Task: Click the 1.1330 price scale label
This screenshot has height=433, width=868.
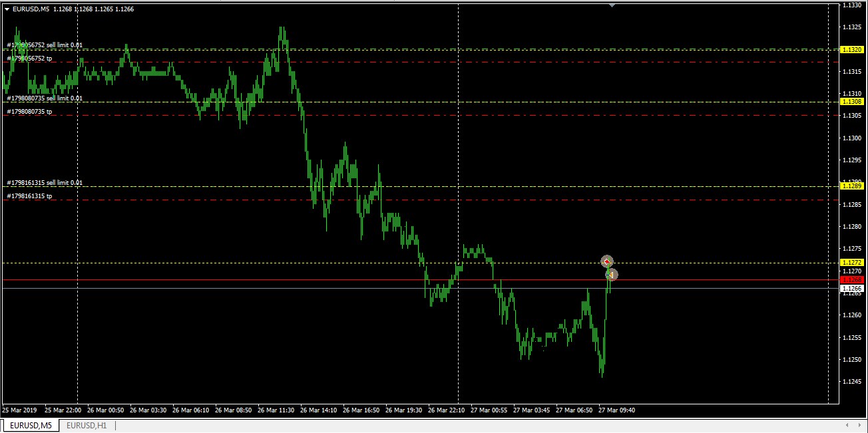Action: coord(852,5)
